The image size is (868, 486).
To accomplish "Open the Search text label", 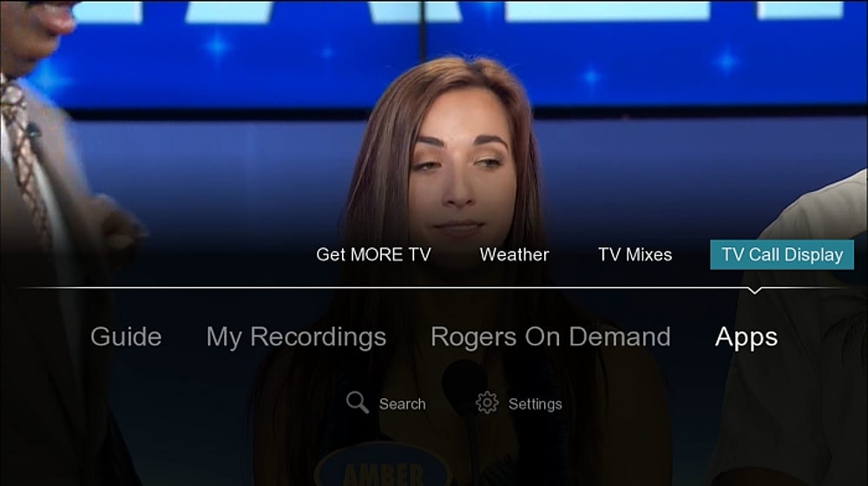I will (403, 404).
